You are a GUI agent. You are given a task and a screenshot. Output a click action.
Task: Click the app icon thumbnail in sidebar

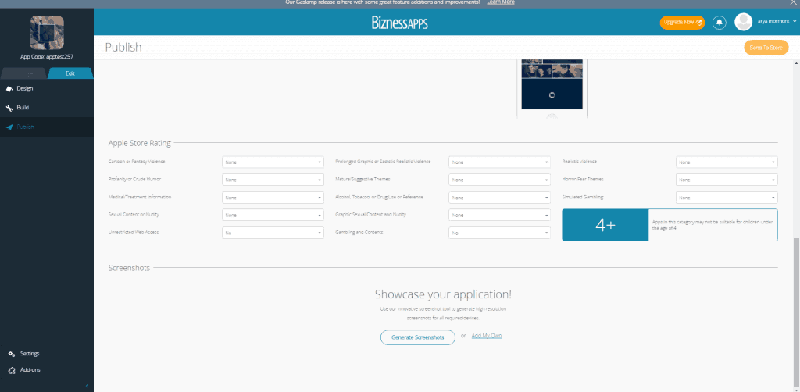pyautogui.click(x=47, y=33)
